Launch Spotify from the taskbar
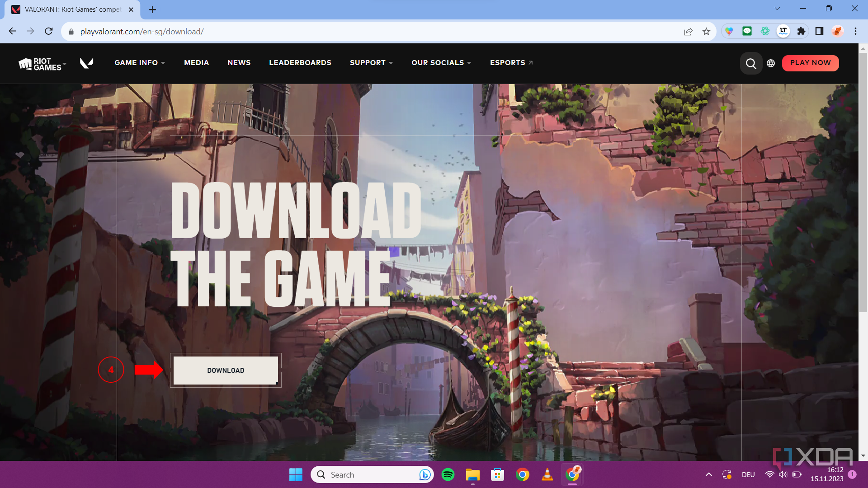This screenshot has width=868, height=488. coord(448,474)
